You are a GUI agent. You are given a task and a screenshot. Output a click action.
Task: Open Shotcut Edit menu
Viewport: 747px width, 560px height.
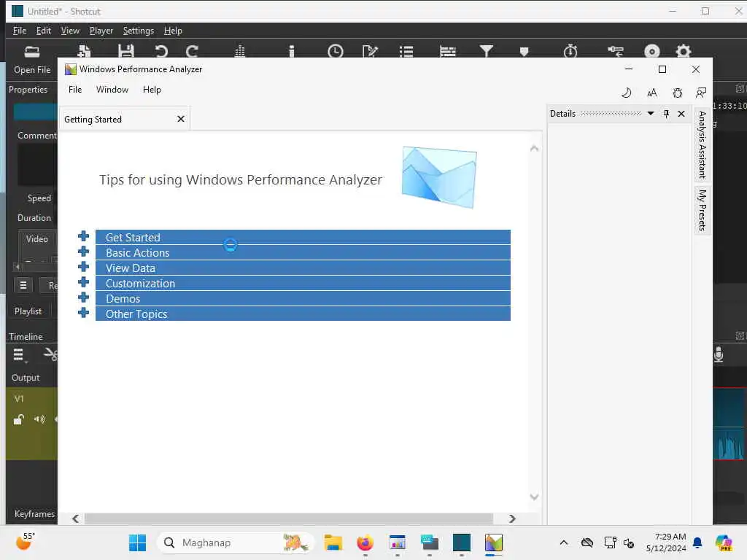click(x=43, y=31)
